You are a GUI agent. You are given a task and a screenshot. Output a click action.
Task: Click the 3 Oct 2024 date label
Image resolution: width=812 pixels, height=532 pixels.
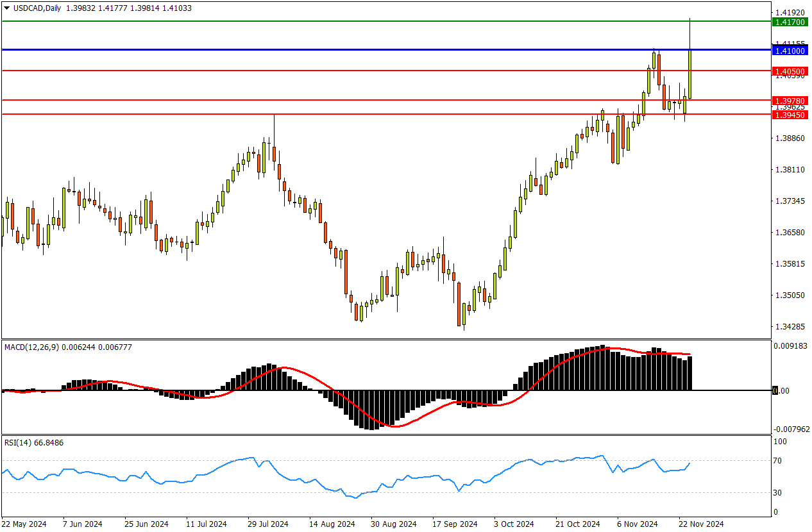pos(514,524)
